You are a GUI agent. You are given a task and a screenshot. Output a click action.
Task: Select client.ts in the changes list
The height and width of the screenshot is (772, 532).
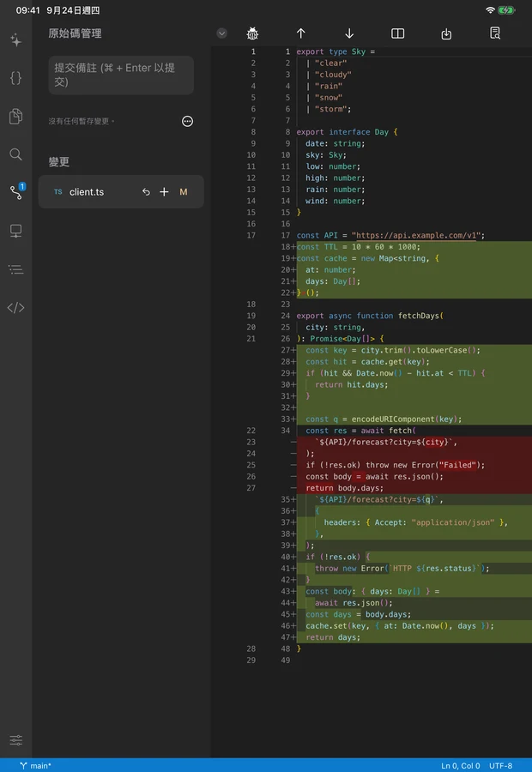(121, 192)
